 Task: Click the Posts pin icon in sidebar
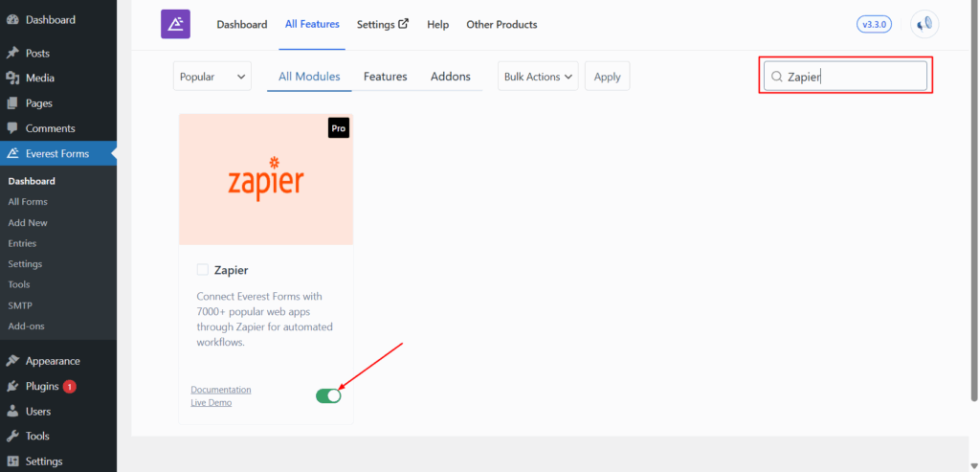(x=12, y=54)
